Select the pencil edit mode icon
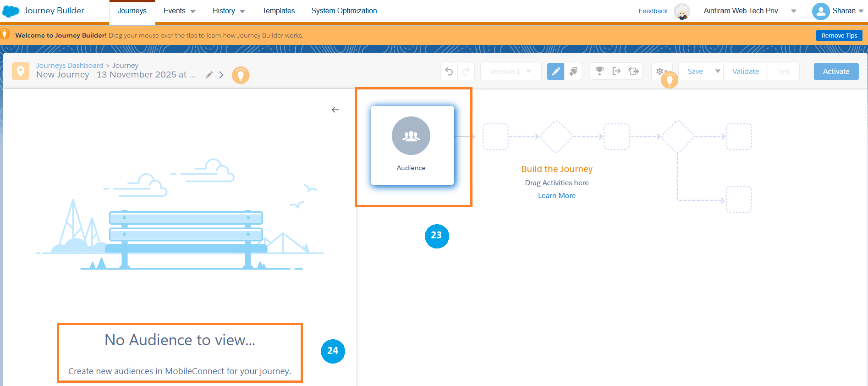This screenshot has height=386, width=868. point(555,72)
